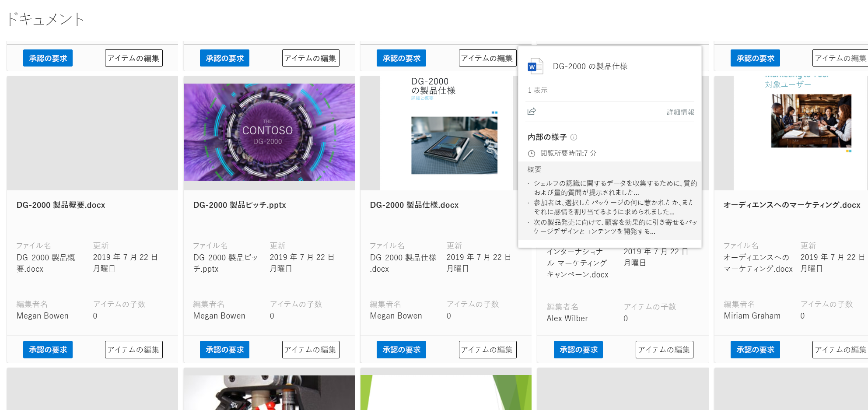
Task: Click 承認の要求 under DG-2000 製品概要.docx
Action: point(48,350)
